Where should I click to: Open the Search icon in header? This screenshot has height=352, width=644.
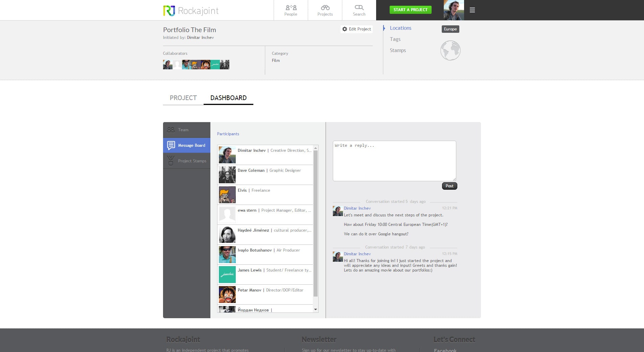pyautogui.click(x=359, y=7)
